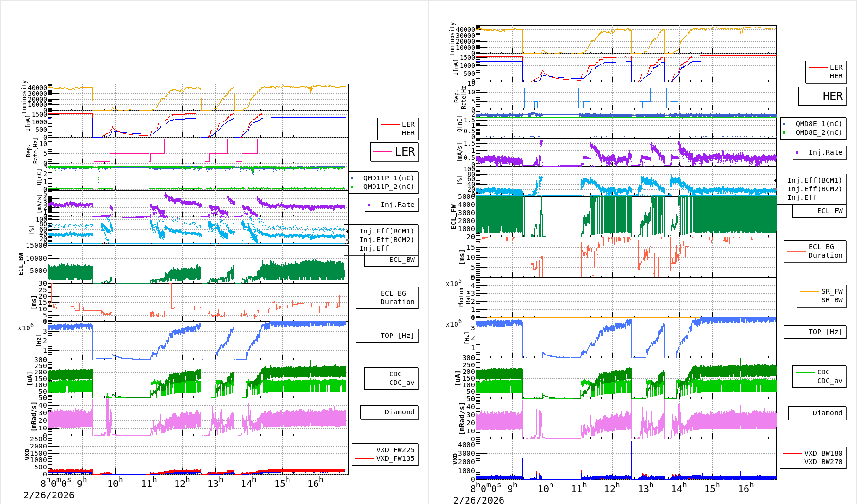Click the Inj.Eff(BCM2) legend entry in left plot
The height and width of the screenshot is (504, 857).
click(386, 240)
